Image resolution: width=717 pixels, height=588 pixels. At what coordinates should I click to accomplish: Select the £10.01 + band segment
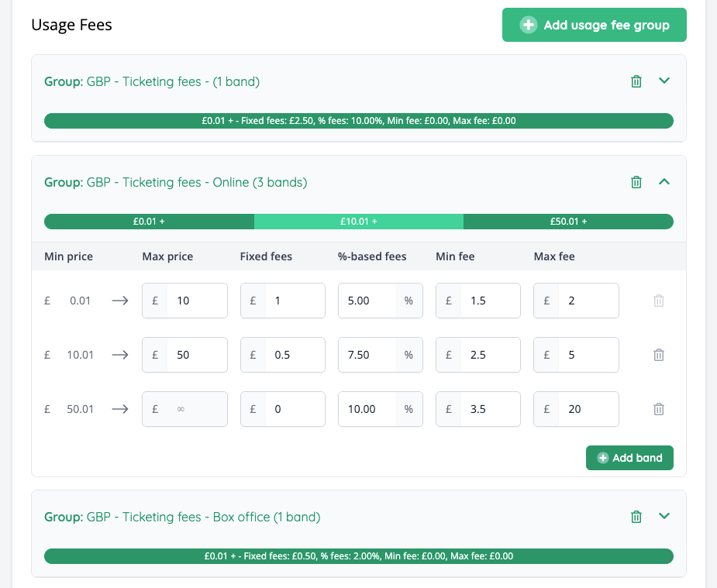tap(359, 221)
